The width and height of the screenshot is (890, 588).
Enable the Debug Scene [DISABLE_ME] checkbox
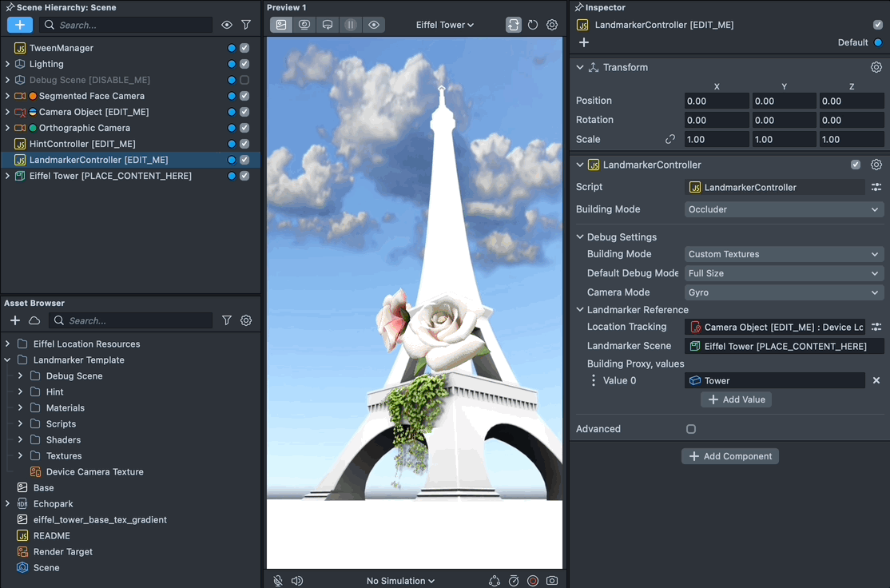[x=244, y=80]
